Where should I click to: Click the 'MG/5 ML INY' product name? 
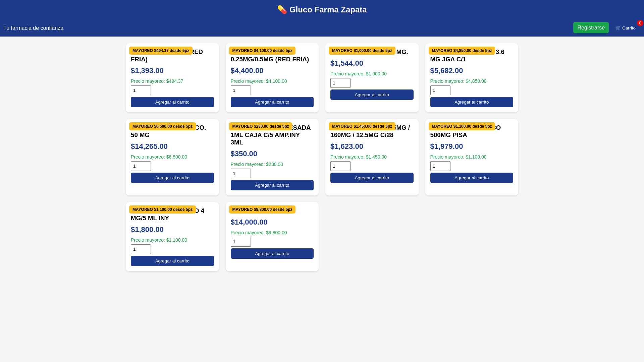click(150, 218)
